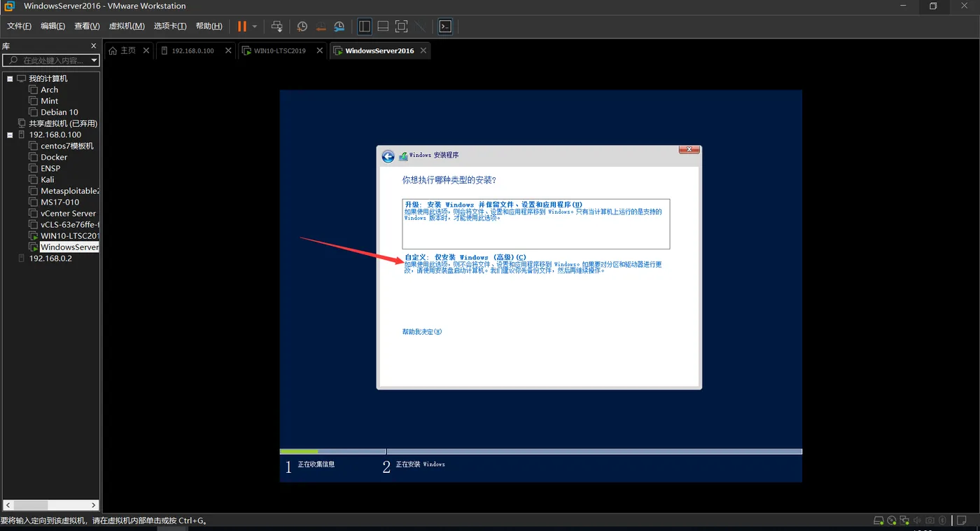
Task: Open the library search filter dropdown arrow
Action: 94,61
